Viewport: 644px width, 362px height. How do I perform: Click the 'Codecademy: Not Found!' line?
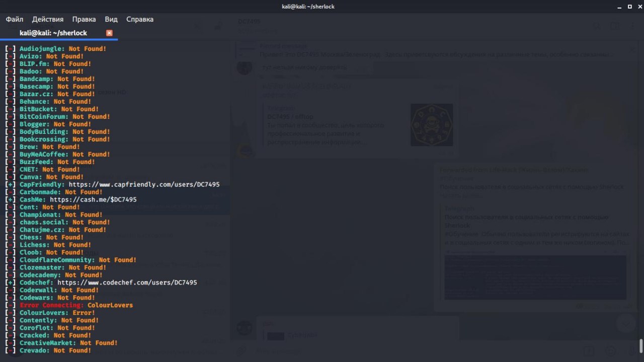(x=54, y=275)
